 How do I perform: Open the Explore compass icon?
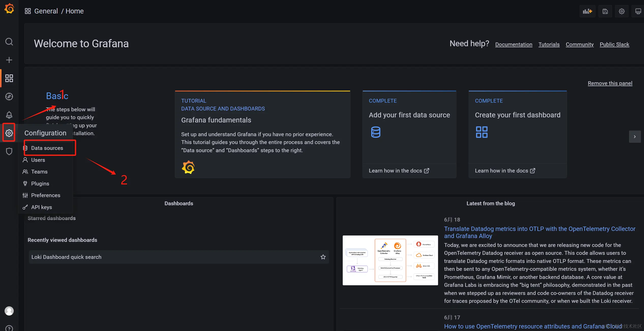pyautogui.click(x=9, y=97)
